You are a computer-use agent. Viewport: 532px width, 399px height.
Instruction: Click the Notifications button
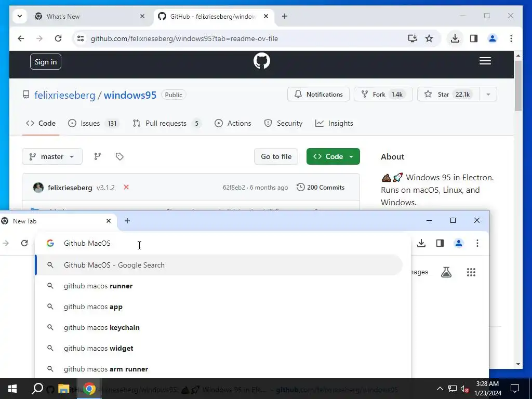(x=318, y=95)
